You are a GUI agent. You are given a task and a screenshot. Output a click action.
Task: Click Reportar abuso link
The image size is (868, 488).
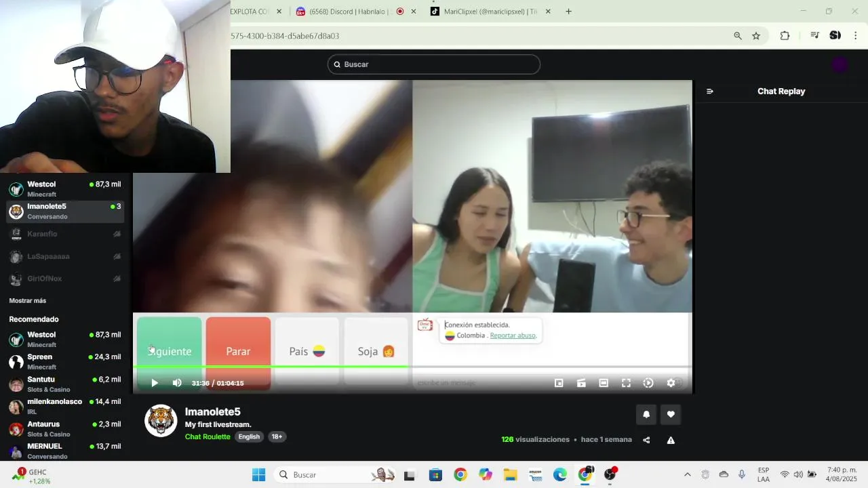pyautogui.click(x=513, y=335)
